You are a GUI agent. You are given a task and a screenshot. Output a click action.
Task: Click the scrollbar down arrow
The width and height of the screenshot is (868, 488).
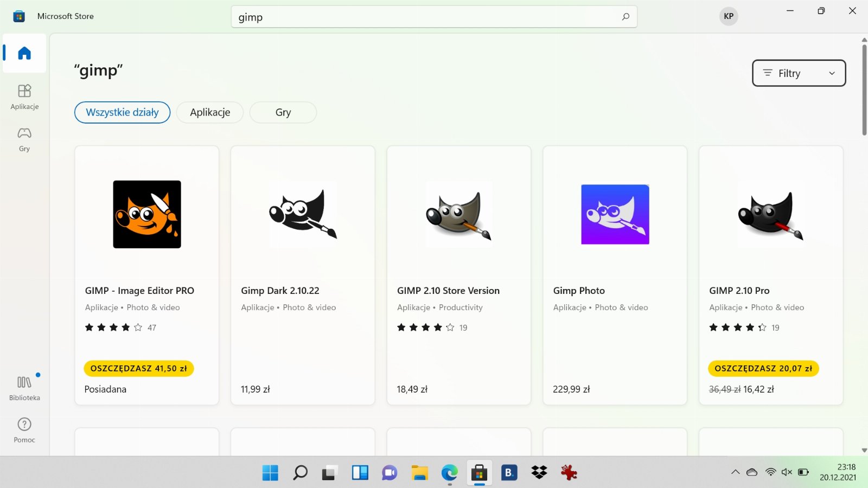pyautogui.click(x=864, y=451)
